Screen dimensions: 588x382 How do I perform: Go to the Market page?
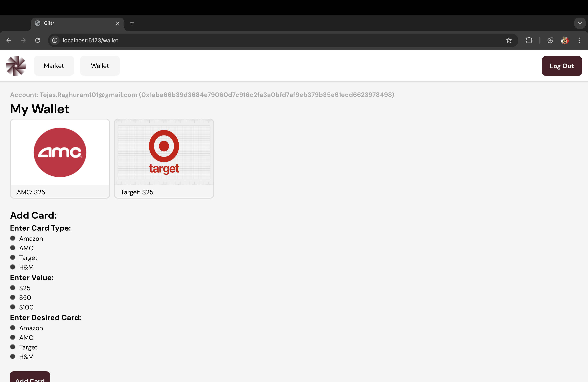[x=54, y=66]
